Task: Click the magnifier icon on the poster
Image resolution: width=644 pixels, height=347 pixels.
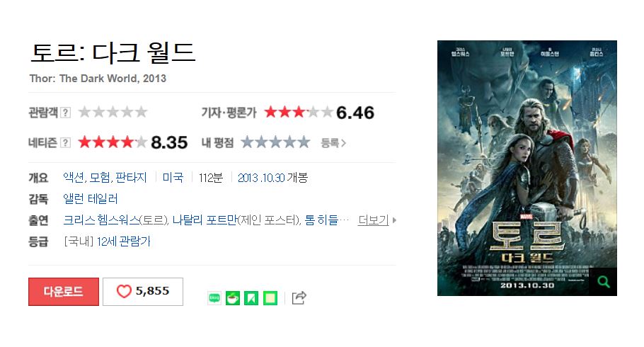Action: pyautogui.click(x=604, y=282)
